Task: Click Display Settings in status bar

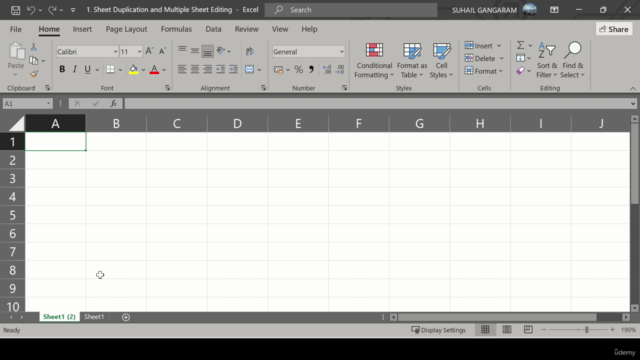Action: pos(438,330)
